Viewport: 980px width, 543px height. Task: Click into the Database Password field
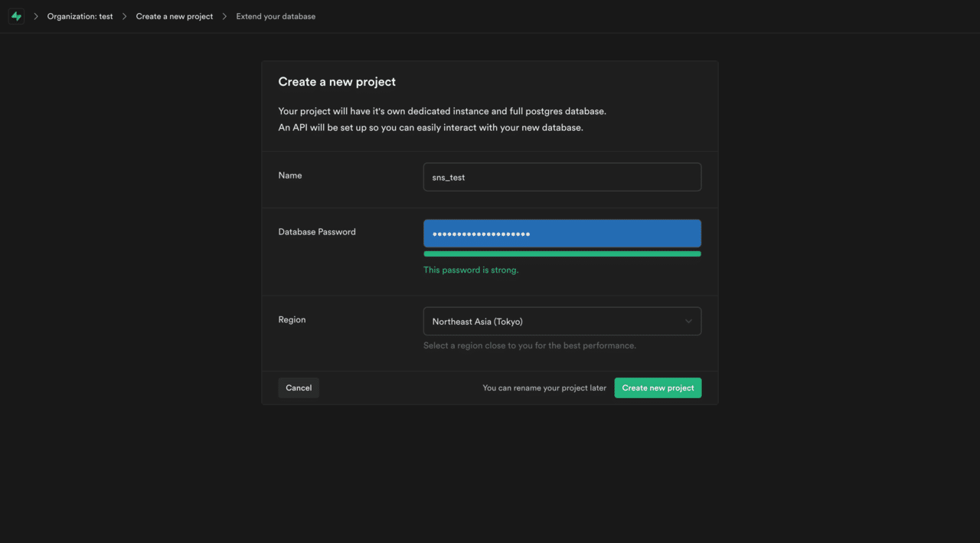562,234
